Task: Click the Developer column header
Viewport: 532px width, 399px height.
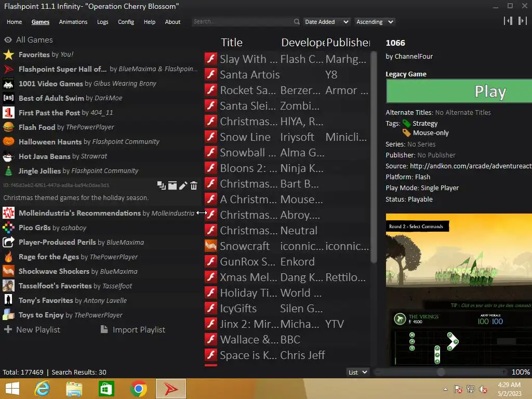Action: pos(303,43)
